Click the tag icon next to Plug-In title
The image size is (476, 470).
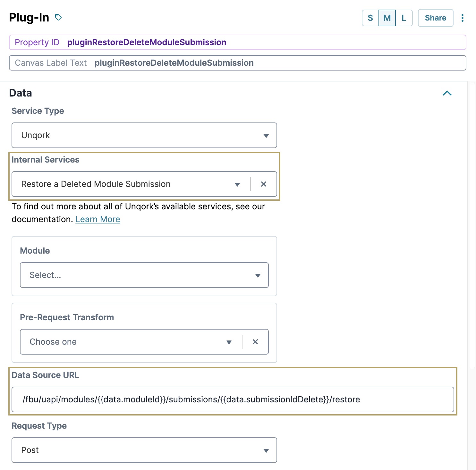(x=58, y=17)
